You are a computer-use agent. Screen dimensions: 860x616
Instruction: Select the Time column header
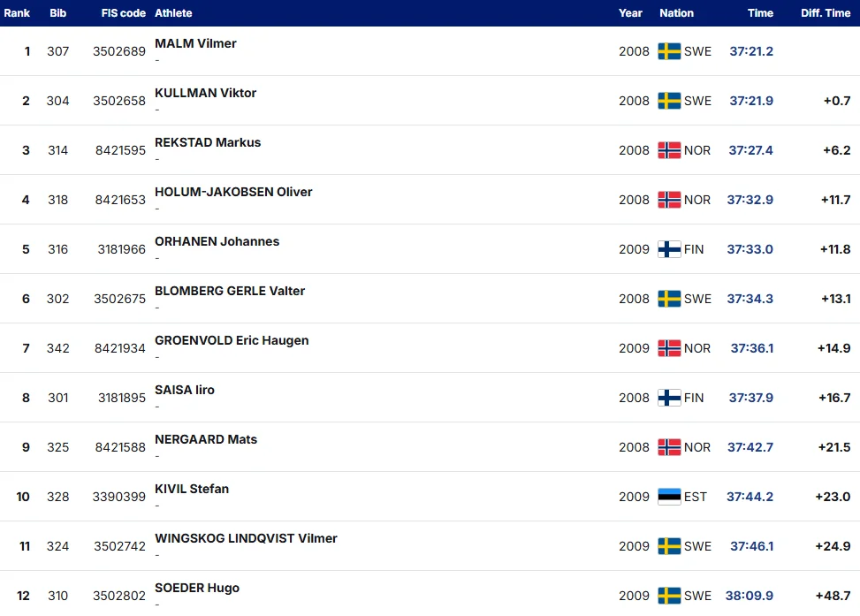[x=760, y=13]
